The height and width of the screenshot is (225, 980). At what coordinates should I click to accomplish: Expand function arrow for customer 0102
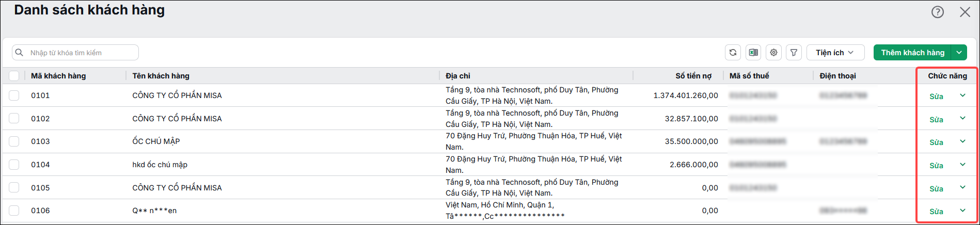point(962,118)
